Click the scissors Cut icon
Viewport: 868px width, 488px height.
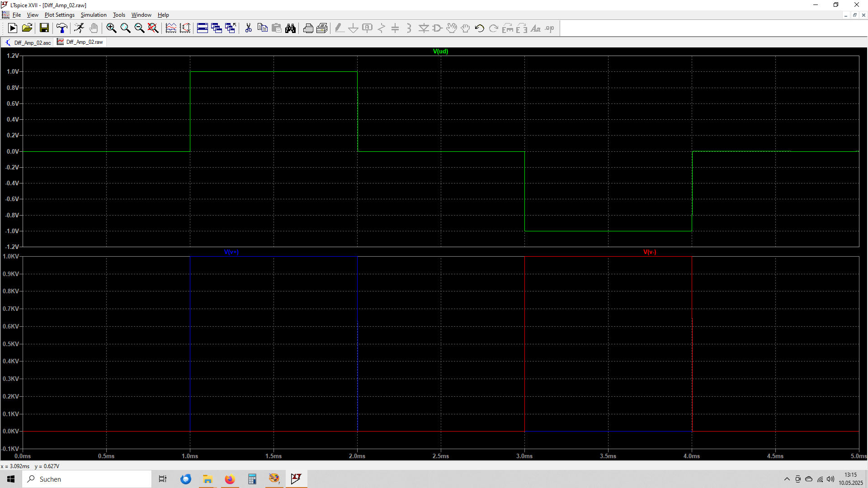(248, 28)
